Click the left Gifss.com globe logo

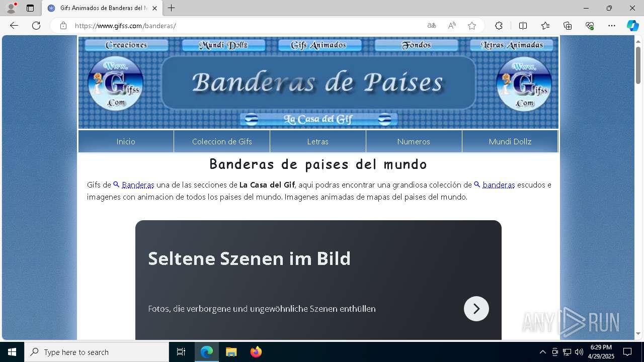(x=116, y=83)
